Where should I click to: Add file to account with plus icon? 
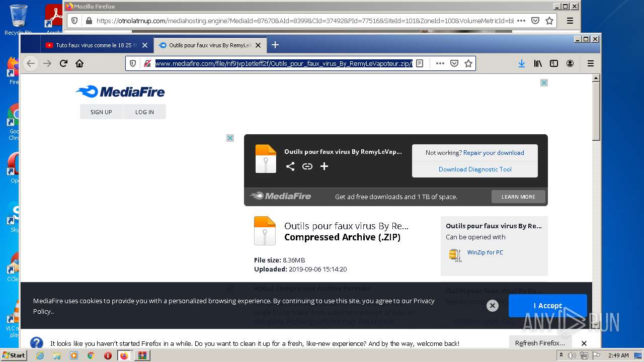coord(324,166)
